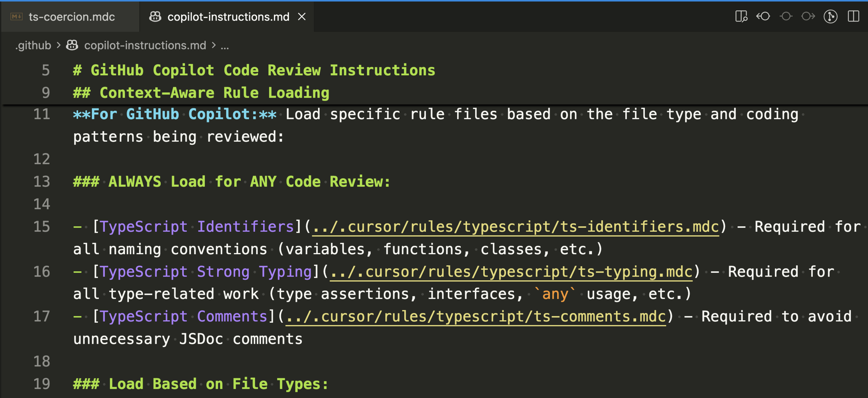Screen dimensions: 868x398
Task: Close the copilot-instructions.md tab
Action: coord(302,16)
